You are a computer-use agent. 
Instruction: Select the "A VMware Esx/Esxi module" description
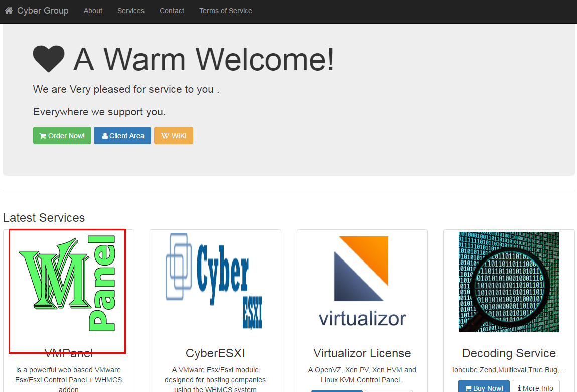[x=215, y=379]
